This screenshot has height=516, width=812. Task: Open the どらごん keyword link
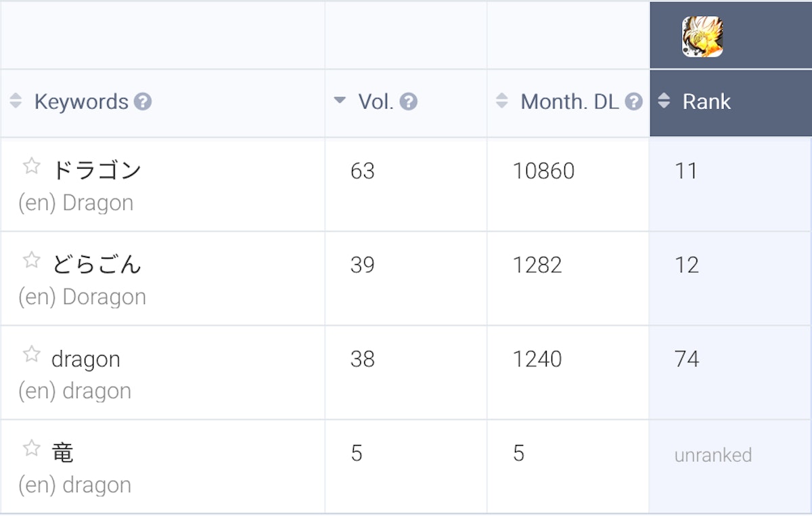(96, 265)
